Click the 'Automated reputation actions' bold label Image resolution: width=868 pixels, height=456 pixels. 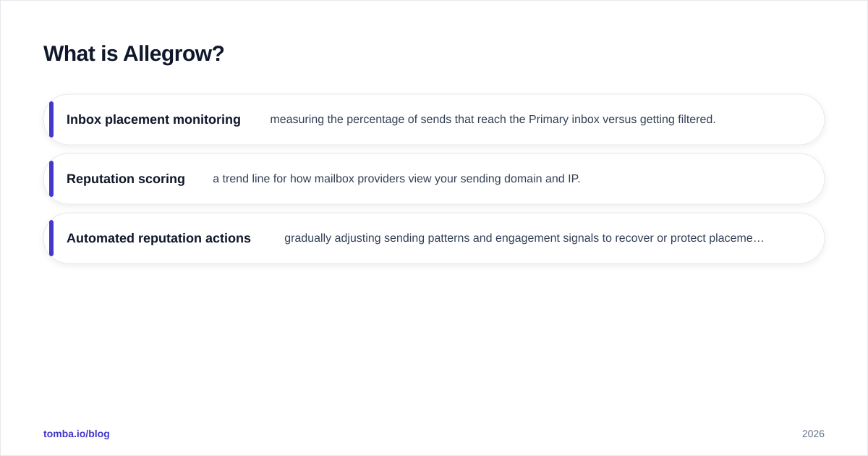pyautogui.click(x=158, y=238)
